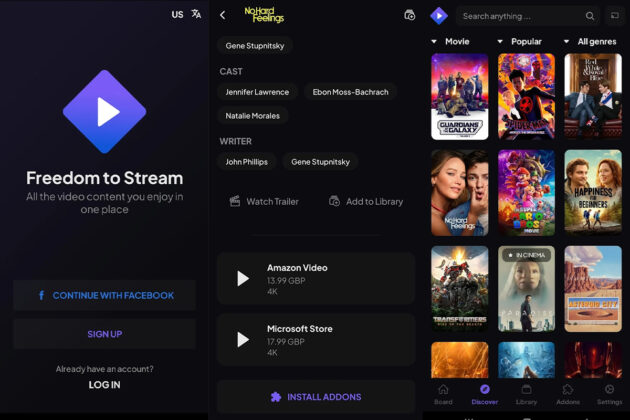The height and width of the screenshot is (420, 630).
Task: Go back with the left arrow icon
Action: click(223, 15)
